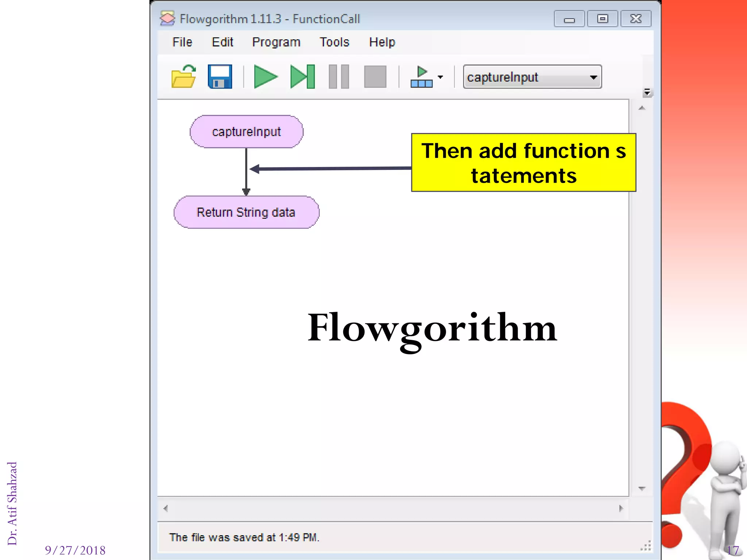Viewport: 747px width, 560px height.
Task: Select the Return String data terminal shape
Action: pyautogui.click(x=247, y=212)
